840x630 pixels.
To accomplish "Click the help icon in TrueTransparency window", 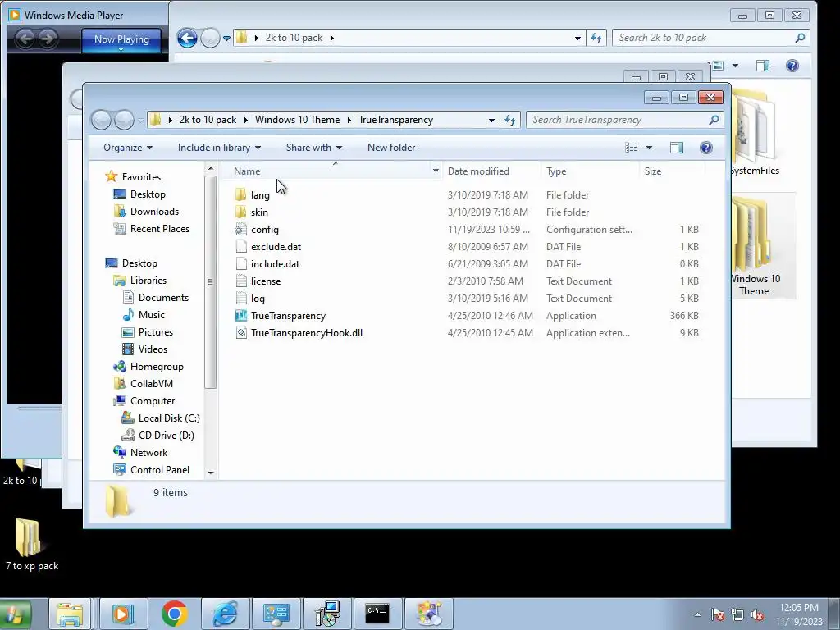I will (706, 148).
